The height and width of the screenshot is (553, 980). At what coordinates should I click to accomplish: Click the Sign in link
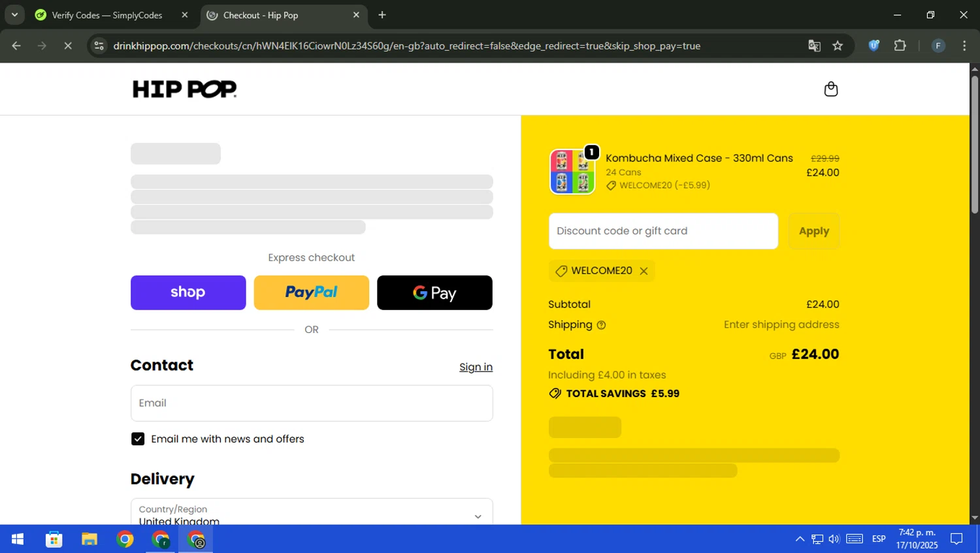(476, 367)
